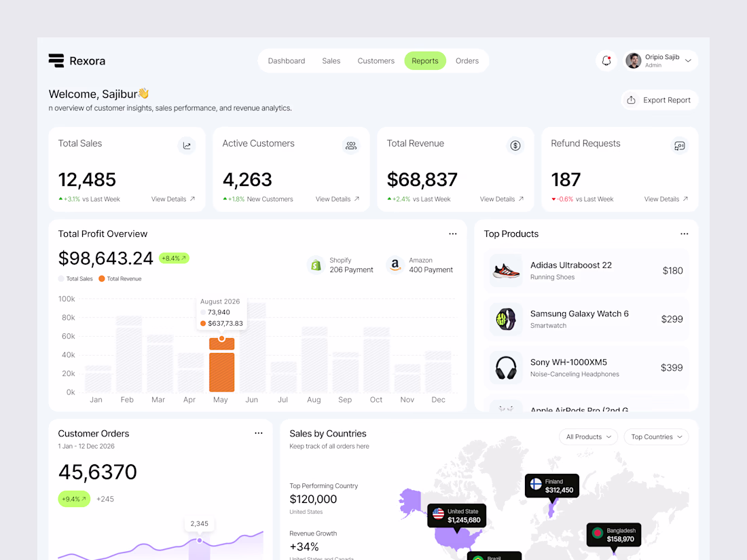Screen dimensions: 747x560
Task: Open the Dashboard tab
Action: [287, 61]
